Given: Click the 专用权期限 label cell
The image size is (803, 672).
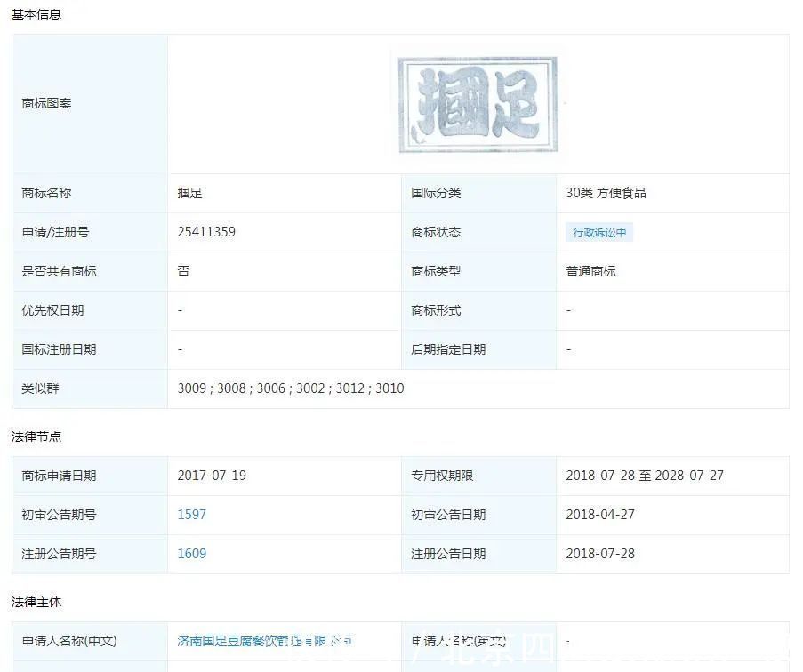Looking at the screenshot, I should (x=478, y=476).
